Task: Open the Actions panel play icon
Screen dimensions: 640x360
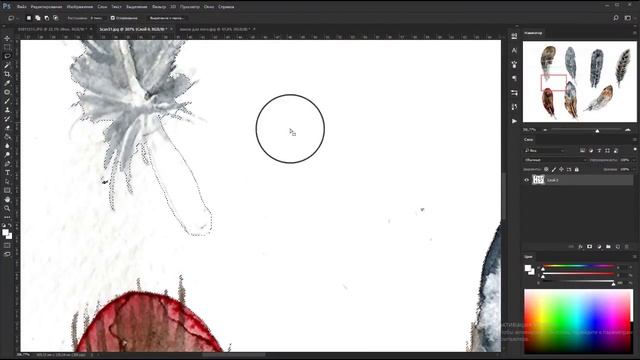Action: click(514, 121)
